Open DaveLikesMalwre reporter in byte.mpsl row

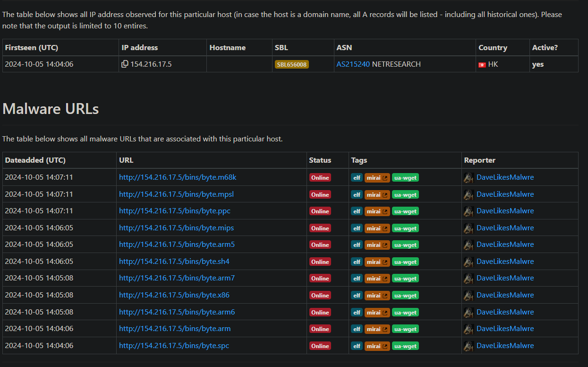click(x=505, y=194)
